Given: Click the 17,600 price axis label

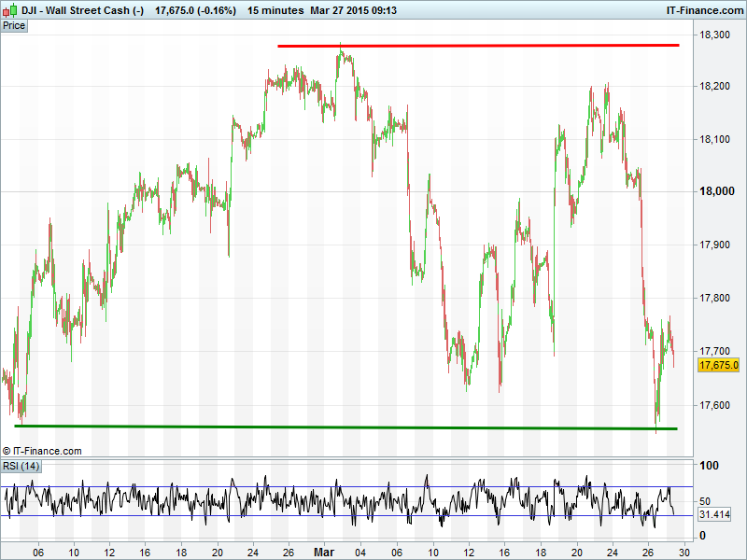Looking at the screenshot, I should tap(718, 406).
